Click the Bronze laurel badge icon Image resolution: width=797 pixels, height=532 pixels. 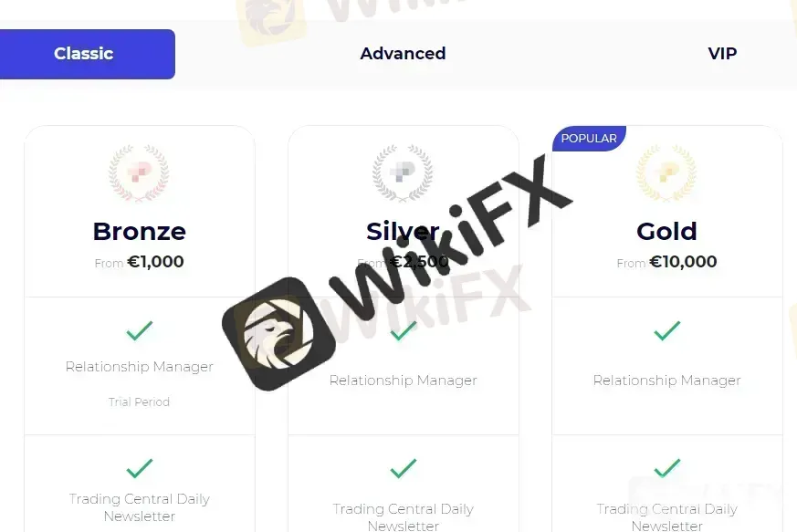(140, 172)
